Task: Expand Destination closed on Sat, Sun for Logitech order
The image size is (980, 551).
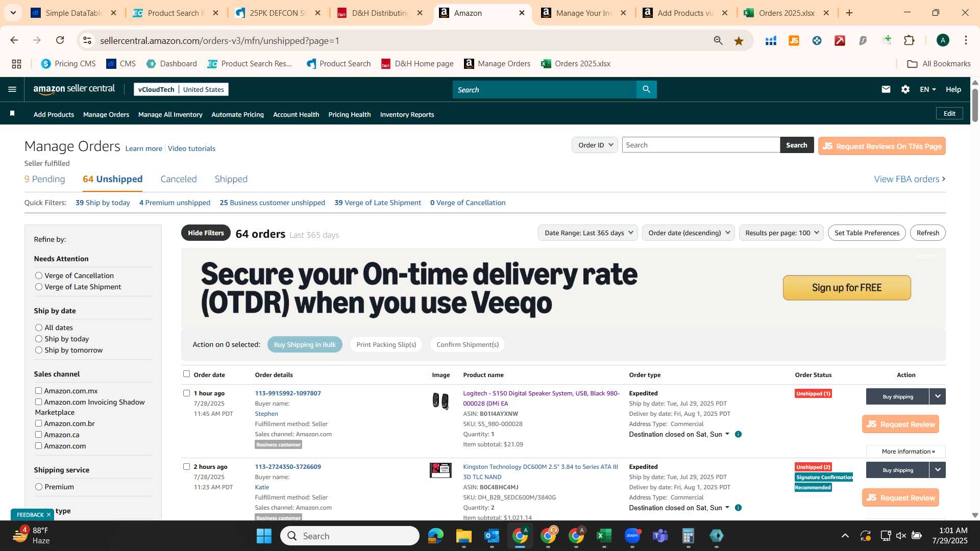Action: point(679,434)
